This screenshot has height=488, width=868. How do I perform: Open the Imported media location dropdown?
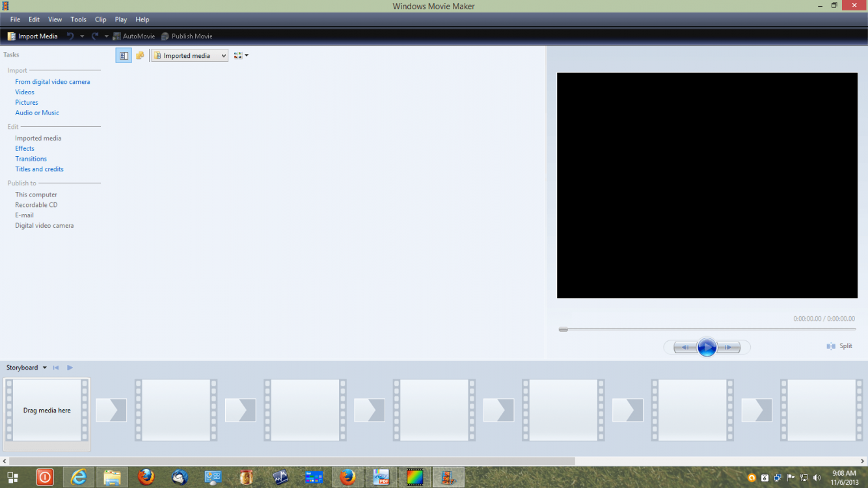[x=189, y=56]
